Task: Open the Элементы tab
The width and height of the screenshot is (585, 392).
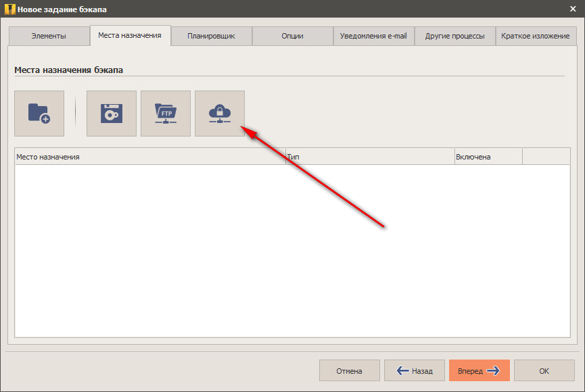Action: click(49, 36)
